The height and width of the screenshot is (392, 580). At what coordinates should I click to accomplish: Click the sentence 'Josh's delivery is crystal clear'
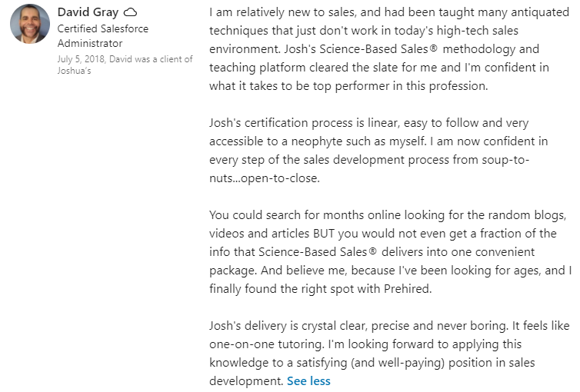(x=323, y=325)
